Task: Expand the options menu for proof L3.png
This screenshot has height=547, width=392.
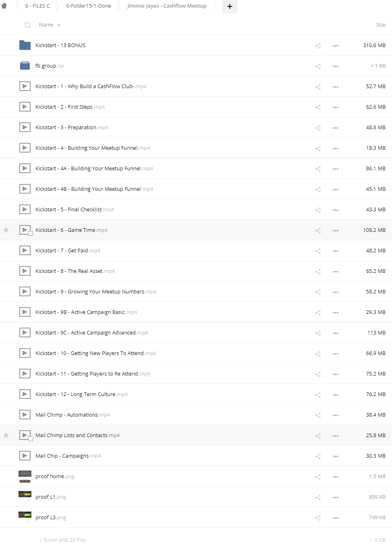Action: (x=336, y=518)
